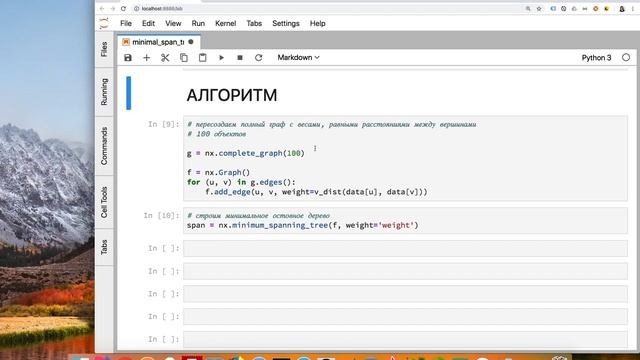Reload the page in the browser

pos(123,9)
